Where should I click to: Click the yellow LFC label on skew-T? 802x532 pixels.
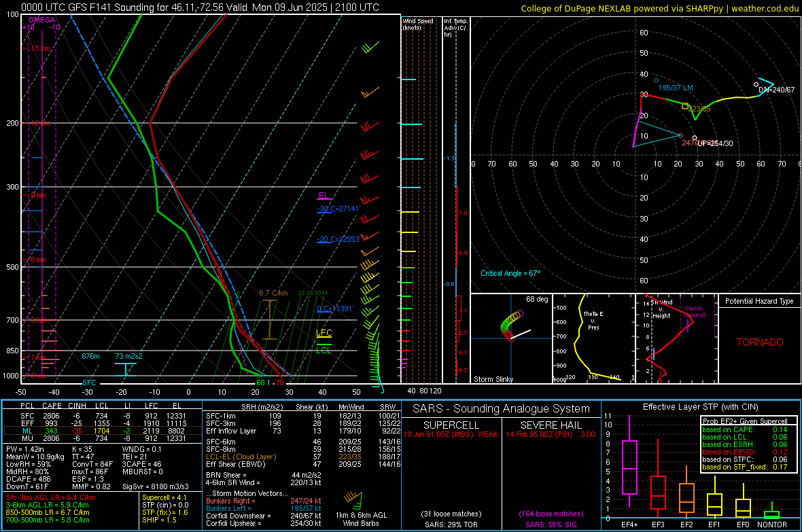[324, 332]
